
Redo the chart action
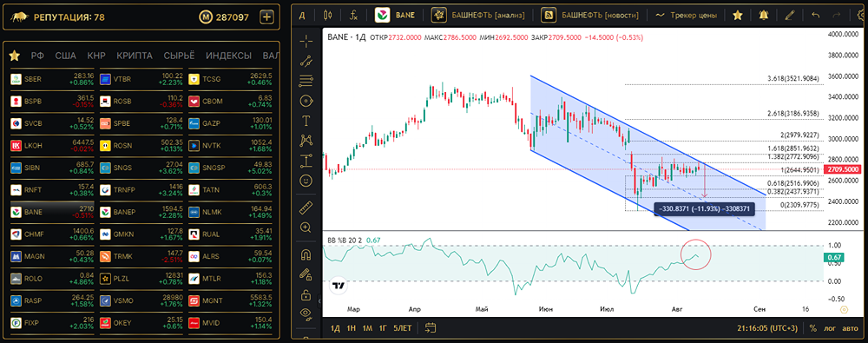pyautogui.click(x=837, y=16)
